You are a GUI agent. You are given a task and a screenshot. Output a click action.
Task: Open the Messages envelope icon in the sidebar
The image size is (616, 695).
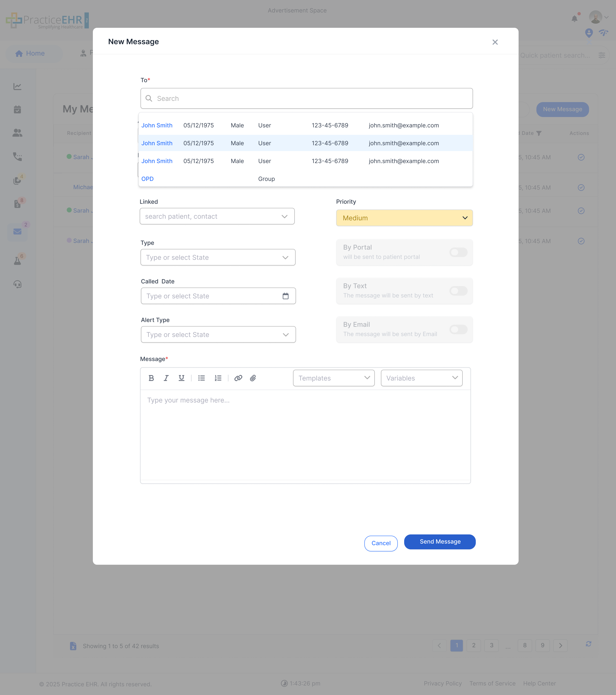(x=17, y=232)
